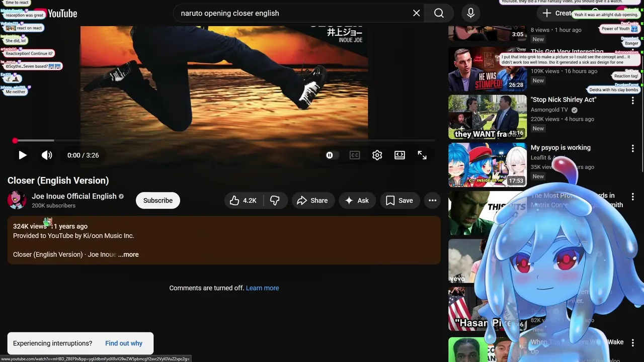The height and width of the screenshot is (362, 644).
Task: Start voice search with the microphone icon
Action: click(x=470, y=13)
